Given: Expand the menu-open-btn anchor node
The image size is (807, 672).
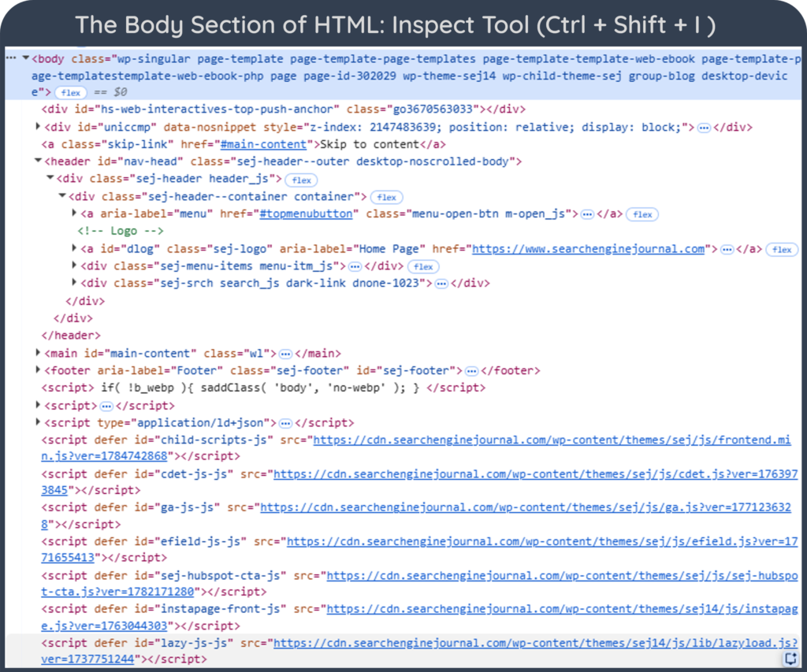Looking at the screenshot, I should coord(74,213).
